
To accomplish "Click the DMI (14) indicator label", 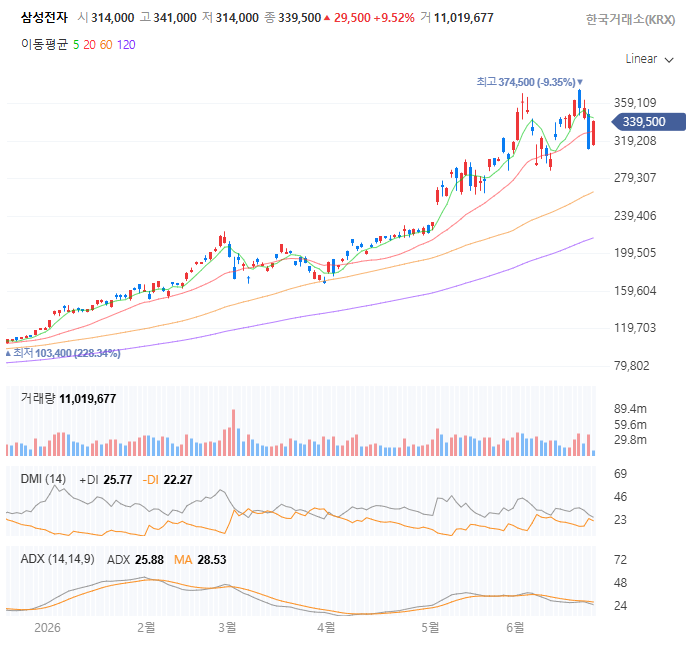I will [43, 479].
